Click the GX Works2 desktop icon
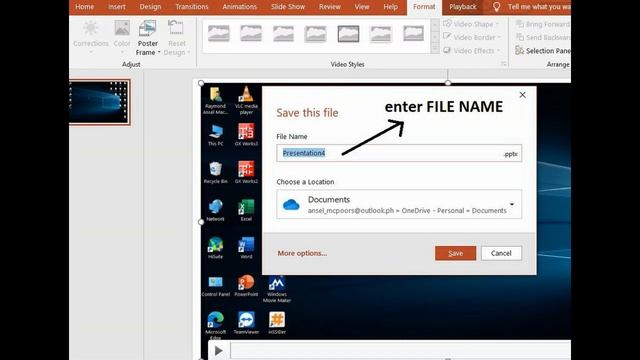 246,172
